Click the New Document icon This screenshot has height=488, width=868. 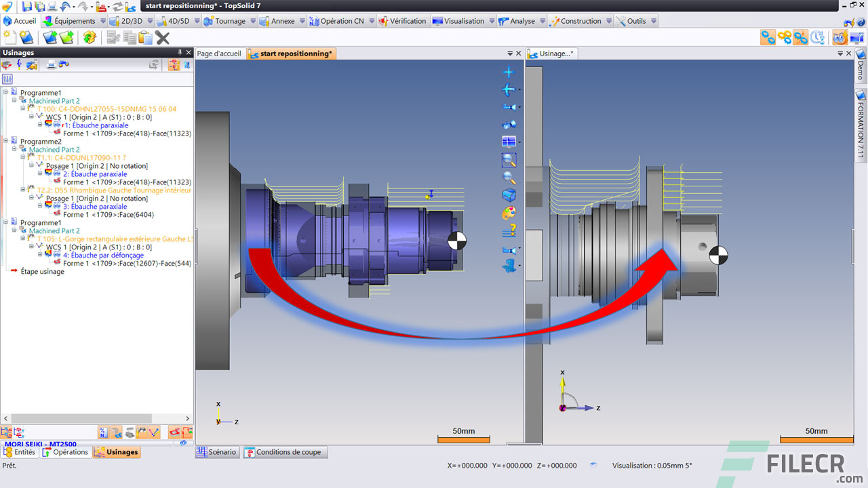coord(9,37)
